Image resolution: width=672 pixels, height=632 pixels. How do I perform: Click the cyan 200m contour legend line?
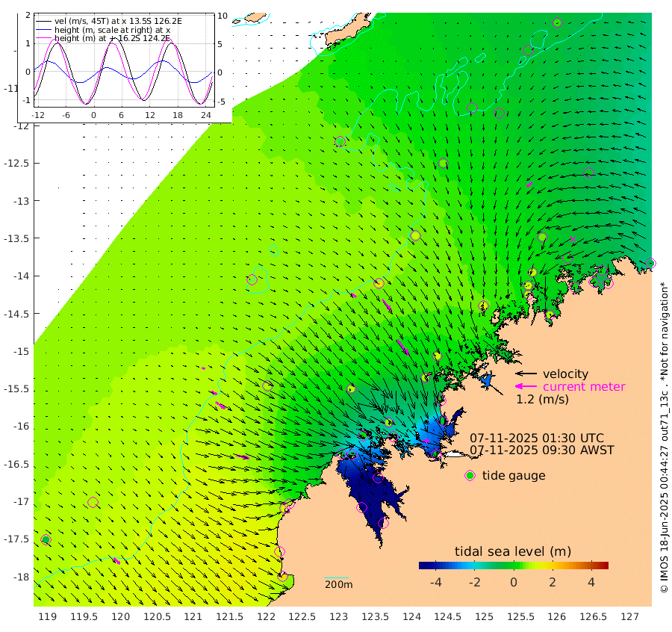[x=337, y=578]
